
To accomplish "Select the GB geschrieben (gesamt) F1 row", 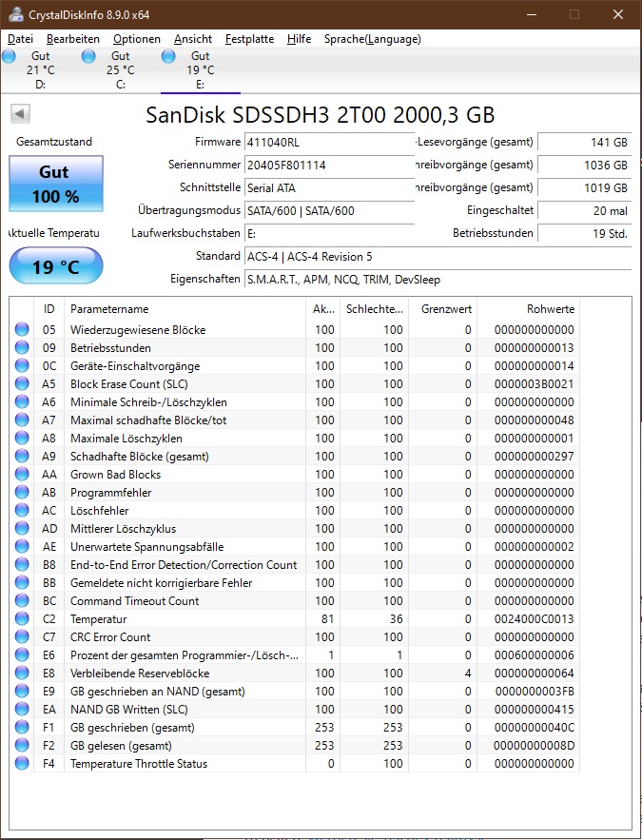I will click(295, 728).
